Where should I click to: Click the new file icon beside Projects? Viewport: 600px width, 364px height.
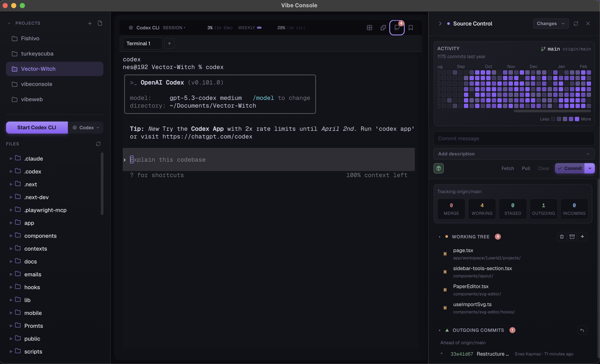click(100, 23)
